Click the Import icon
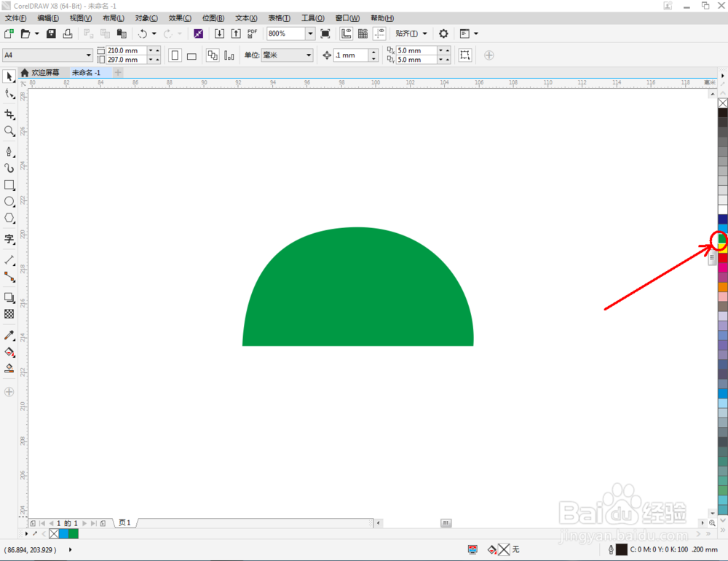Screen dimensions: 728x561 219,34
